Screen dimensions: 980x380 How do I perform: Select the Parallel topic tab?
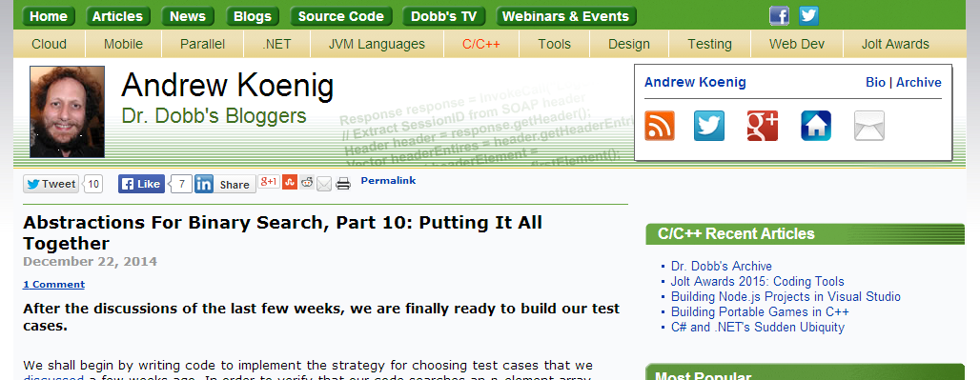202,45
